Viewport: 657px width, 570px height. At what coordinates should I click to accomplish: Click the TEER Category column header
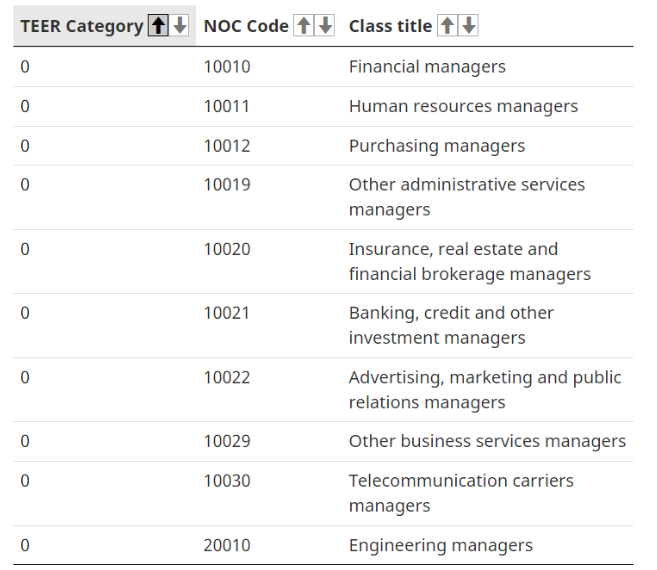pos(82,26)
